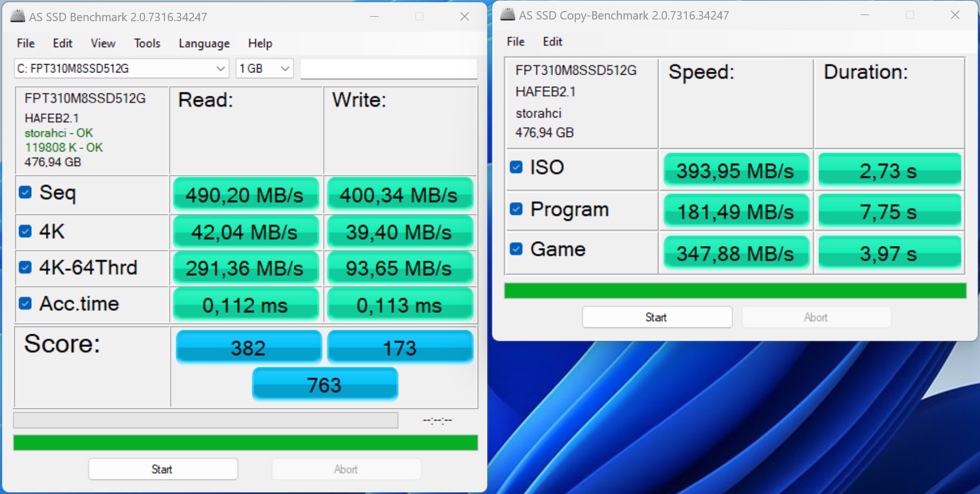
Task: Click Abort in Copy-Benchmark window
Action: click(816, 317)
